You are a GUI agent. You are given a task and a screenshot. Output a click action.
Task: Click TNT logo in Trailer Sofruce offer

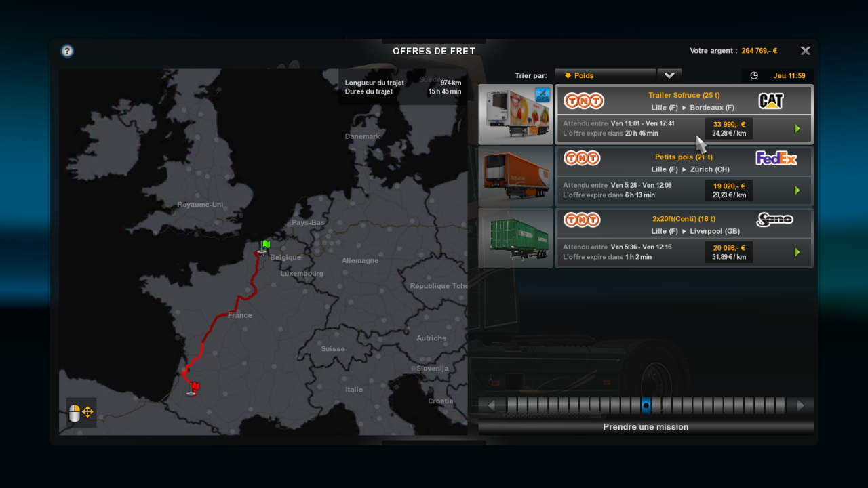click(584, 101)
